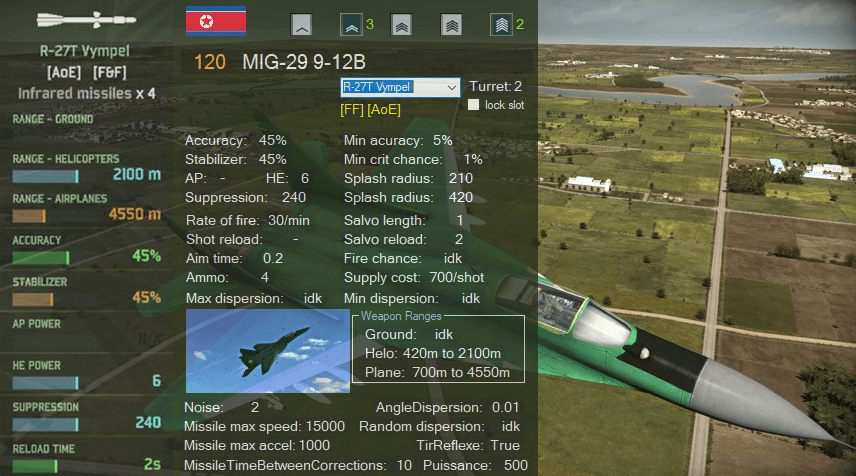Image resolution: width=856 pixels, height=476 pixels.
Task: Click the Aim time: 0.2 text
Action: [234, 259]
